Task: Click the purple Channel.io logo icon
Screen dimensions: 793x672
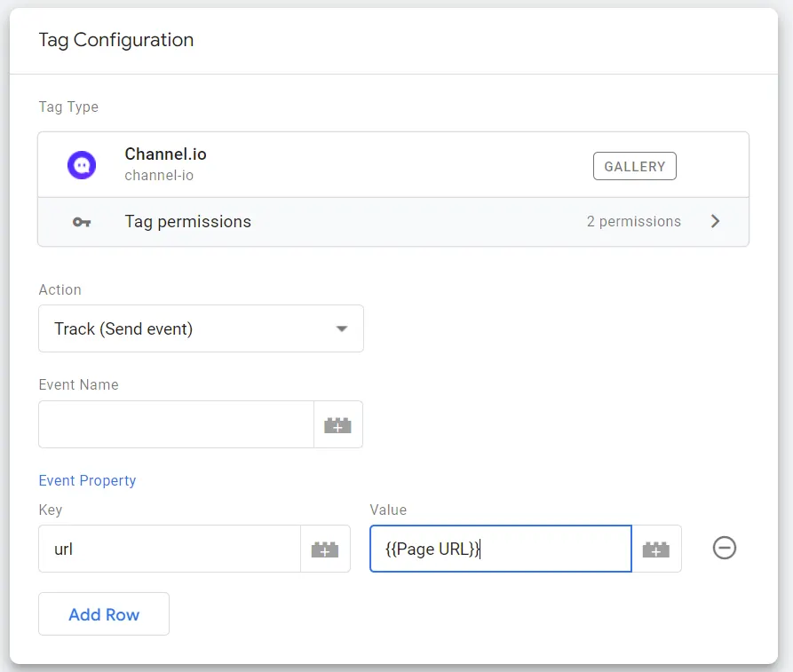Action: click(x=82, y=165)
